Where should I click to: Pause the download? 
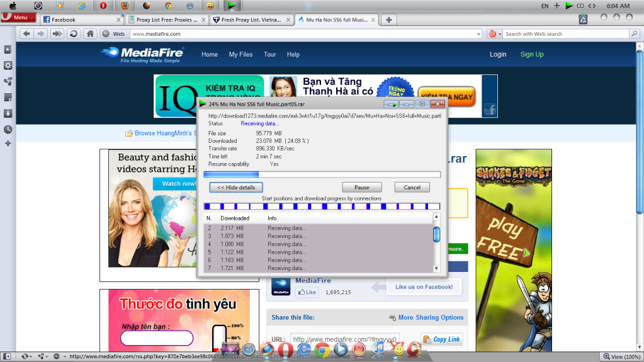(x=362, y=188)
